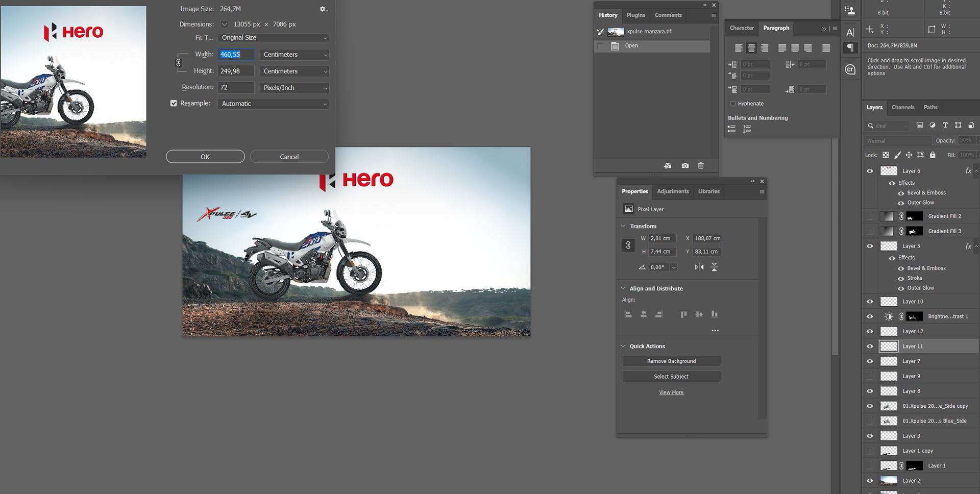Open the View More link
This screenshot has height=494, width=980.
tap(671, 392)
